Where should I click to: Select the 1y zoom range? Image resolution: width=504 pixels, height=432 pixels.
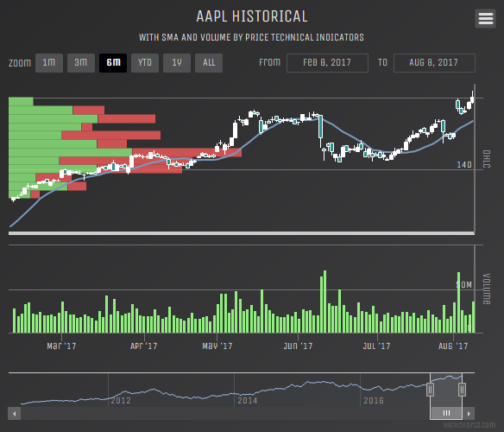tap(177, 63)
